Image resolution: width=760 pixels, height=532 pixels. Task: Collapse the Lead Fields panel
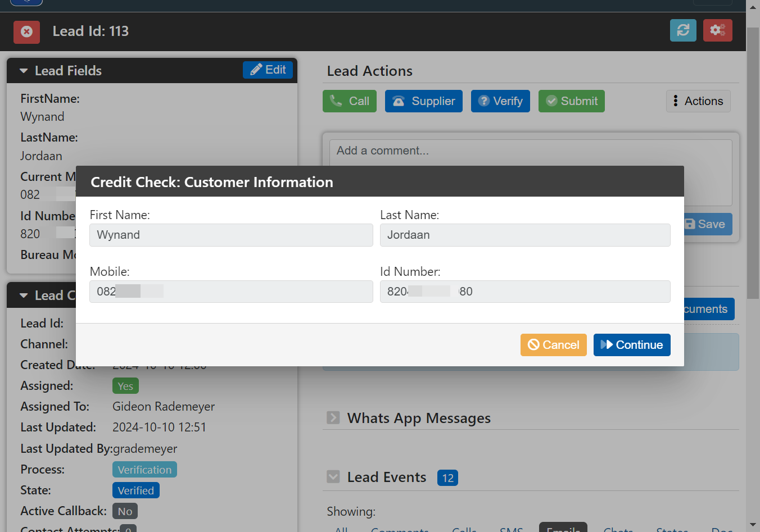point(24,71)
